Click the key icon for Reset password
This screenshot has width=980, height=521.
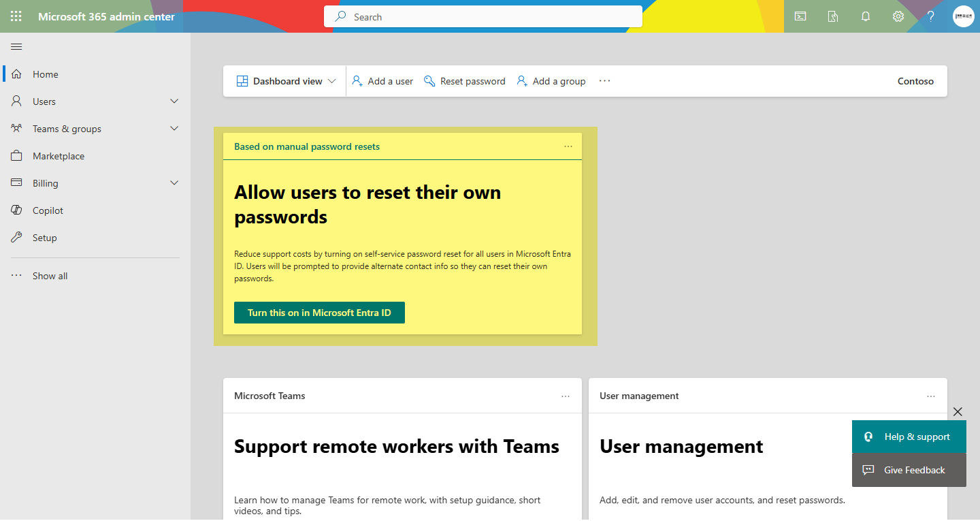pyautogui.click(x=429, y=81)
